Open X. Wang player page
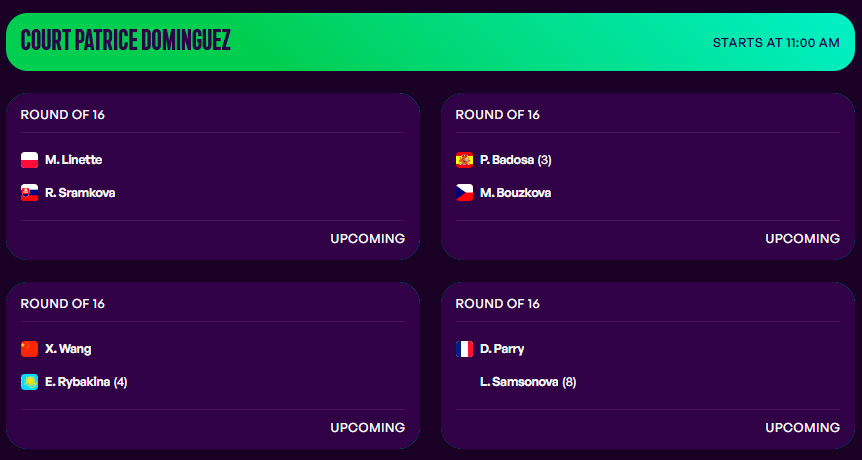 coord(68,349)
